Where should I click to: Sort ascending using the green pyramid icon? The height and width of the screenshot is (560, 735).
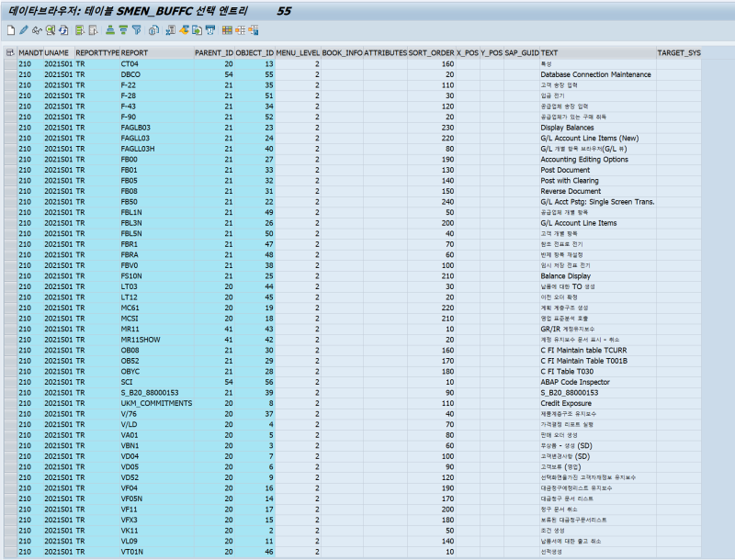coord(110,30)
